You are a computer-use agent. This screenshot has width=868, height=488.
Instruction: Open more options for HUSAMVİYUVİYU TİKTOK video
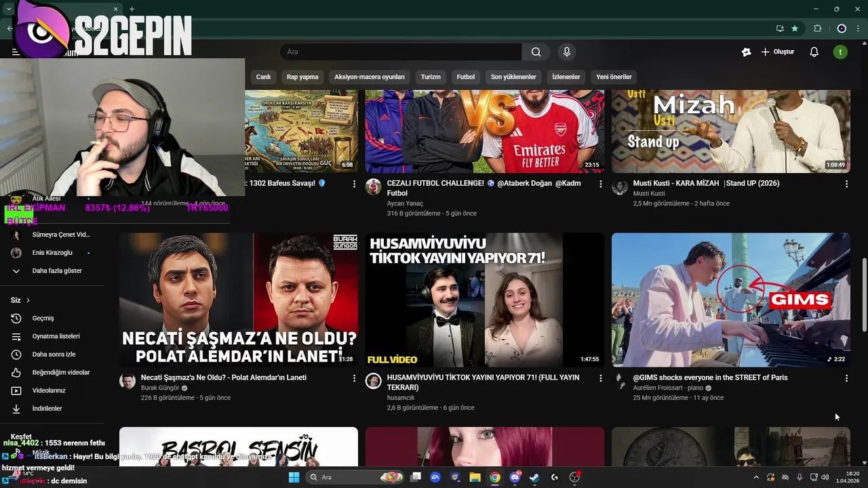600,378
